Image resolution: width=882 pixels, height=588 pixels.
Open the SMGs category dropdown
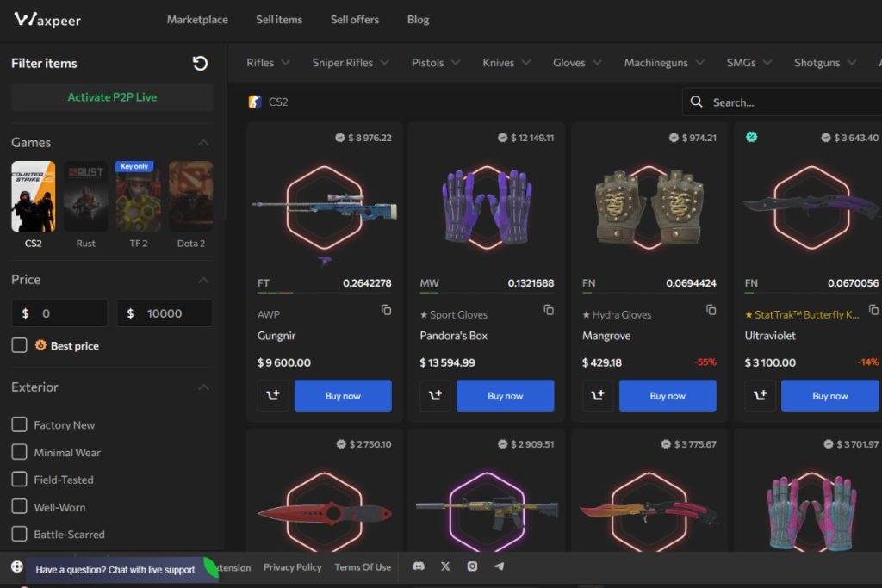(749, 62)
